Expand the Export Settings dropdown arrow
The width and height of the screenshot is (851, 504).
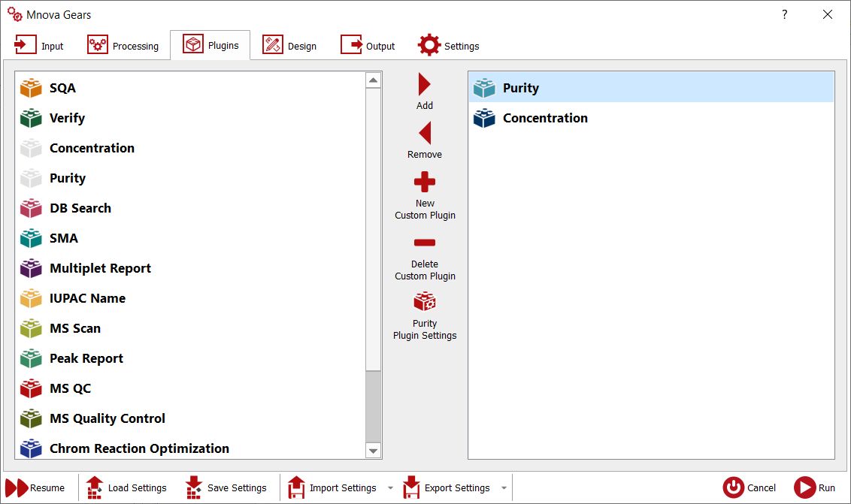click(504, 487)
